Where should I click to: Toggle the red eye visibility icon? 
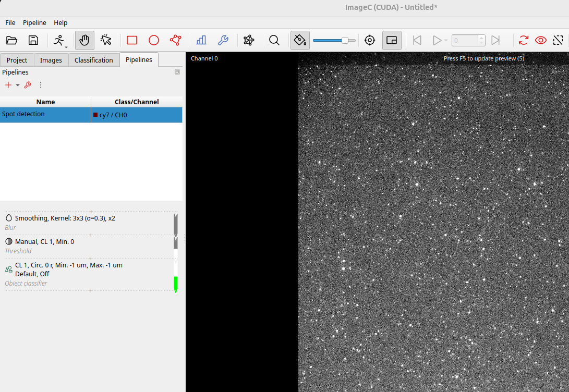click(x=541, y=40)
